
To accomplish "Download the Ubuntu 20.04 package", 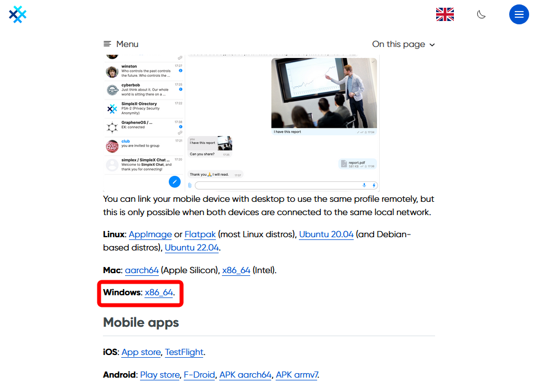I will tap(326, 234).
